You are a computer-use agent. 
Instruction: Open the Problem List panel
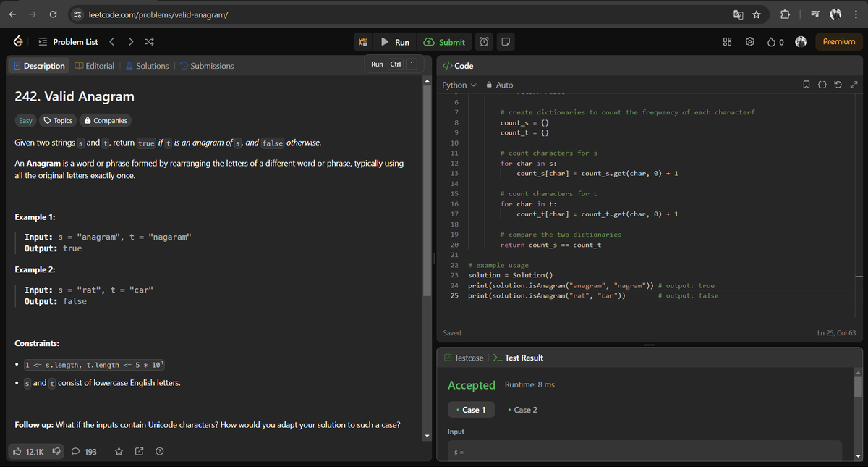67,42
